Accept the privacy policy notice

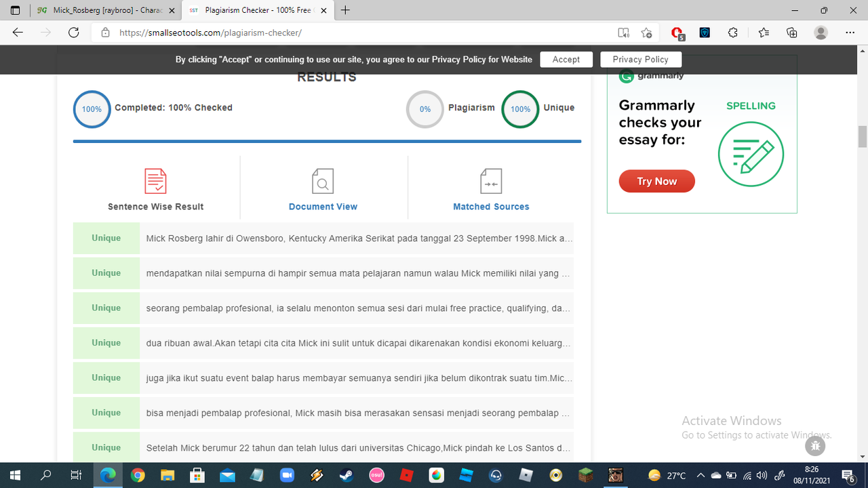point(566,60)
